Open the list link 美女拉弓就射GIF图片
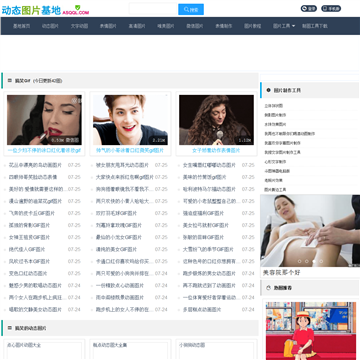This screenshot has height=360, width=360. [x=206, y=225]
